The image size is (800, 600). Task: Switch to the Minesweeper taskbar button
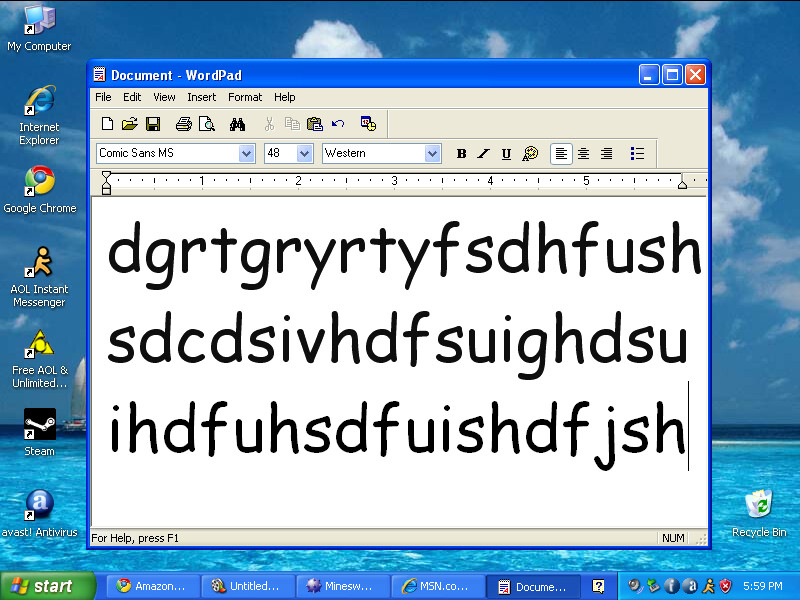click(x=342, y=586)
